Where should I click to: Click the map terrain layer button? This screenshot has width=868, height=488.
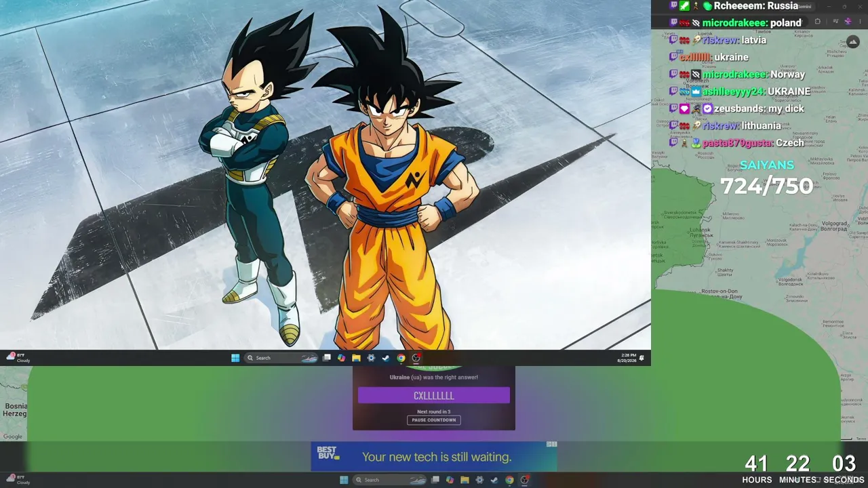[x=853, y=42]
